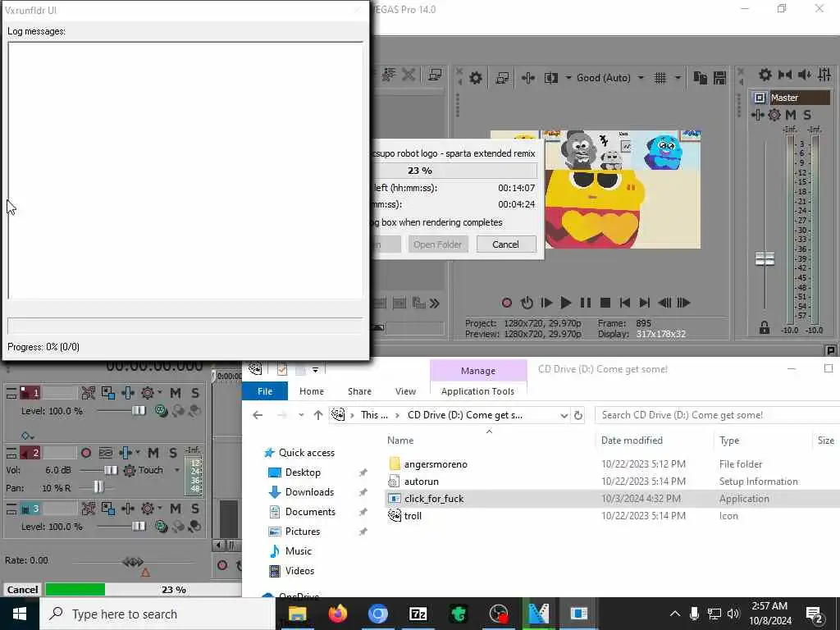Click Play From Start in preview
This screenshot has width=840, height=630.
tap(546, 304)
